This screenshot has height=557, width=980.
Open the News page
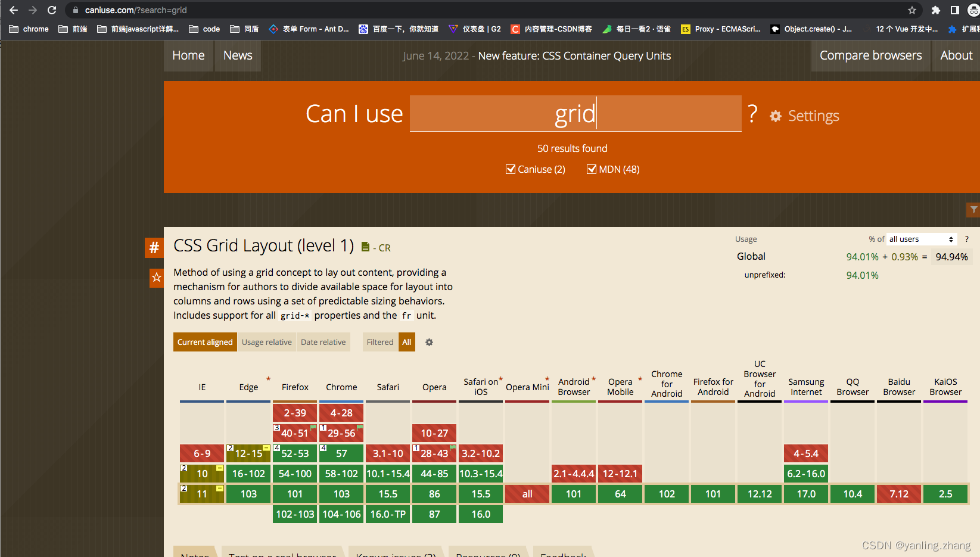[x=238, y=55]
